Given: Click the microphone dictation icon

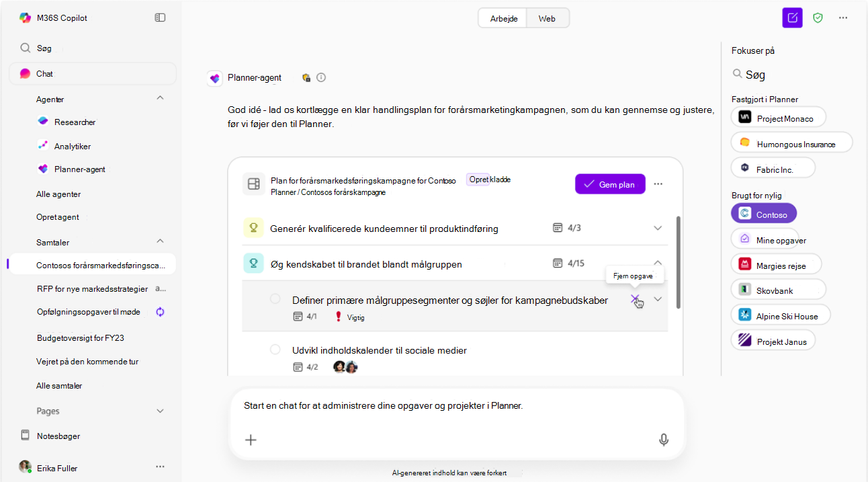Looking at the screenshot, I should [664, 440].
